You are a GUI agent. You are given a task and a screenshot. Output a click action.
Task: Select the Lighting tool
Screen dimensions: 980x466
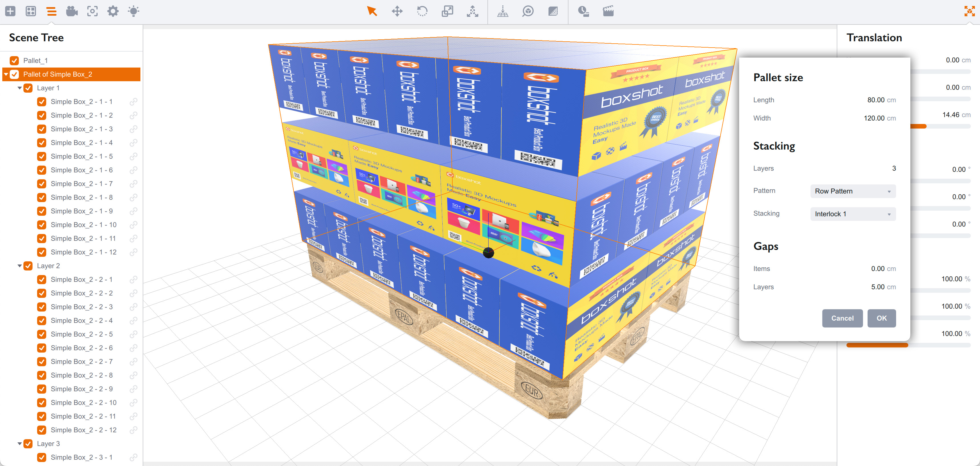click(x=134, y=11)
